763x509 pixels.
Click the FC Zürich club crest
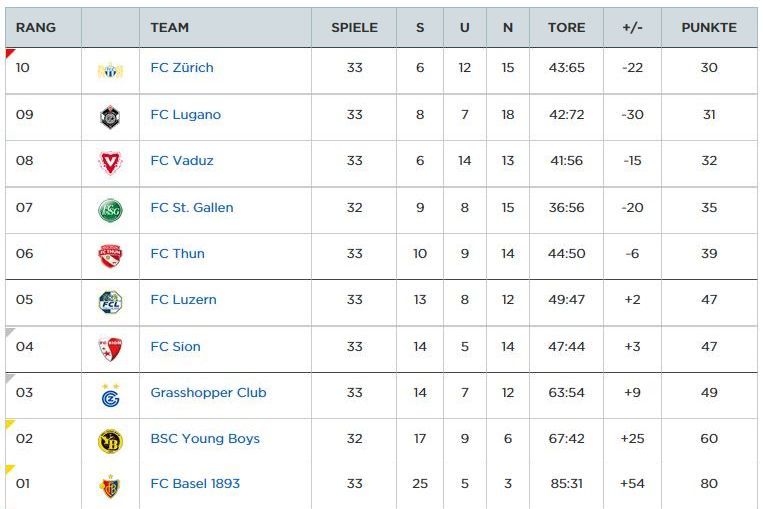point(110,70)
